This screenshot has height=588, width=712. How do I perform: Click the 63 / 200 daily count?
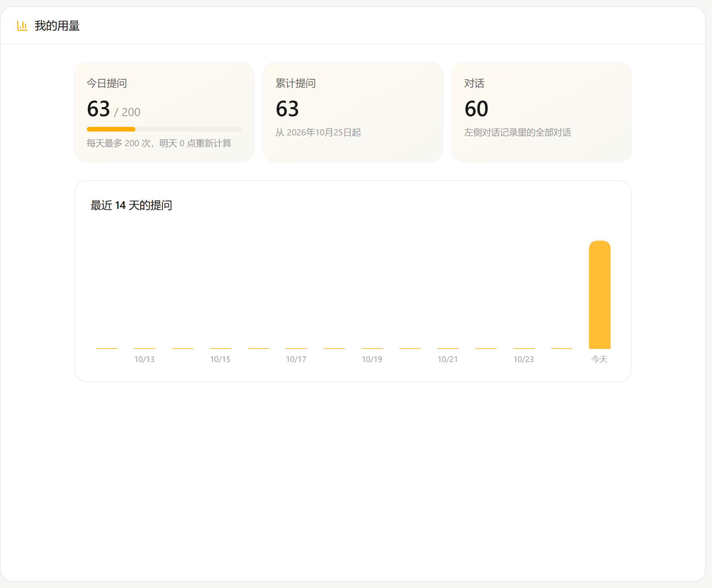pyautogui.click(x=114, y=109)
